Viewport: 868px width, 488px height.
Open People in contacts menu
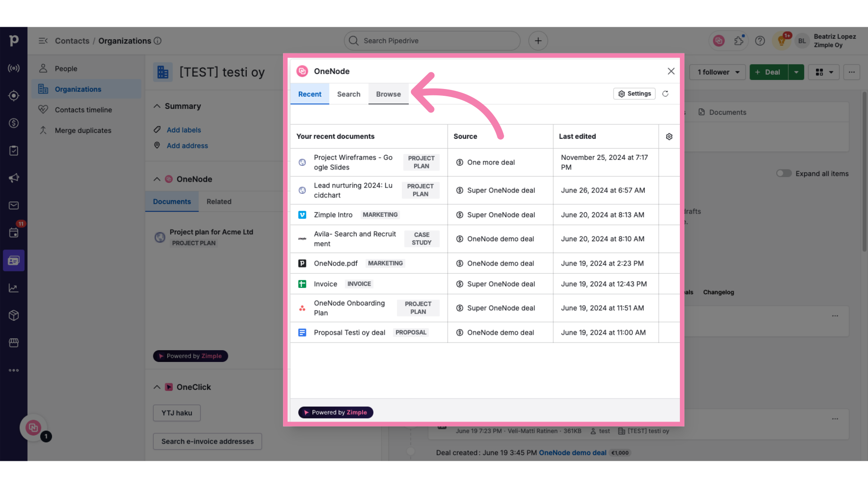(x=86, y=69)
